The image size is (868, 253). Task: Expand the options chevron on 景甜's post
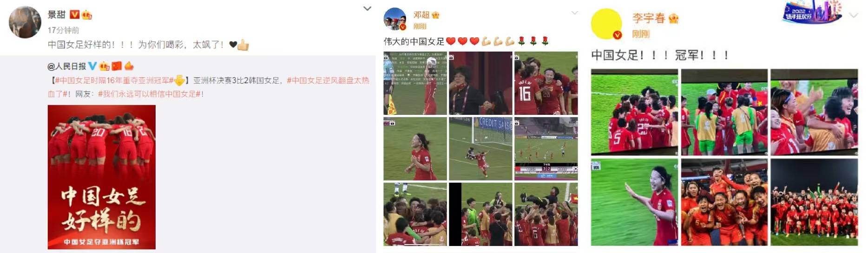(x=367, y=8)
